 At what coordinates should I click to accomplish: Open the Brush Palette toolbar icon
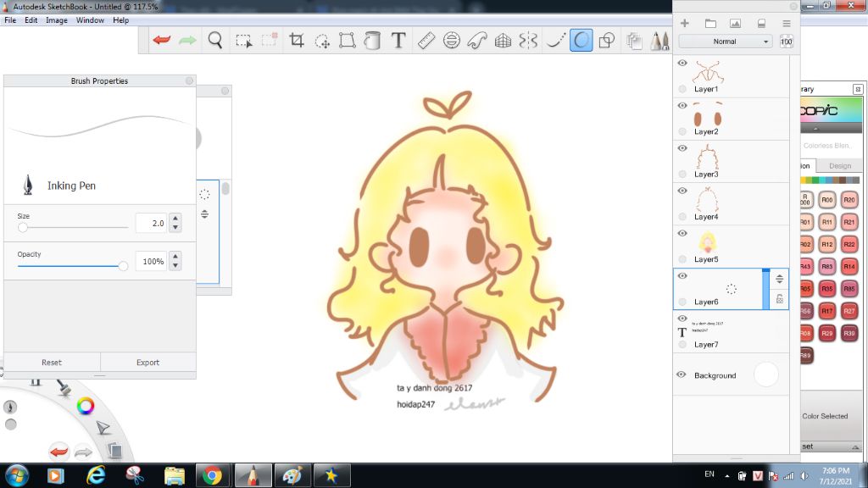pos(659,41)
